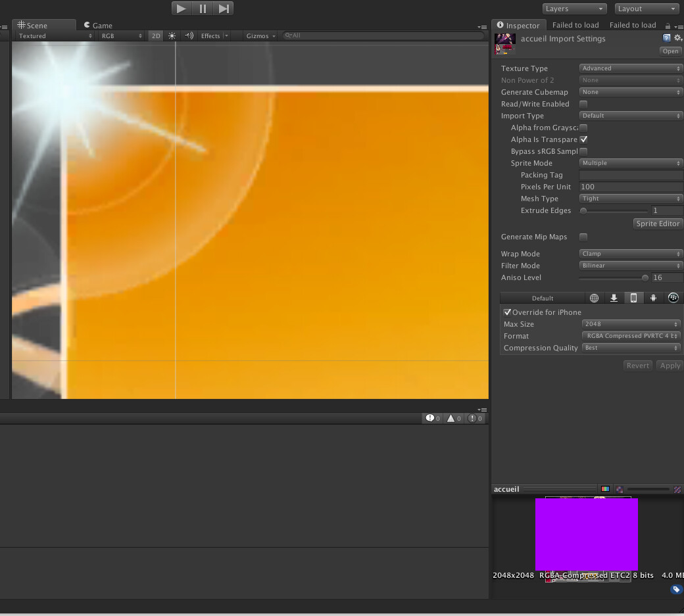Disable the Override for iPhone checkbox

pyautogui.click(x=507, y=312)
